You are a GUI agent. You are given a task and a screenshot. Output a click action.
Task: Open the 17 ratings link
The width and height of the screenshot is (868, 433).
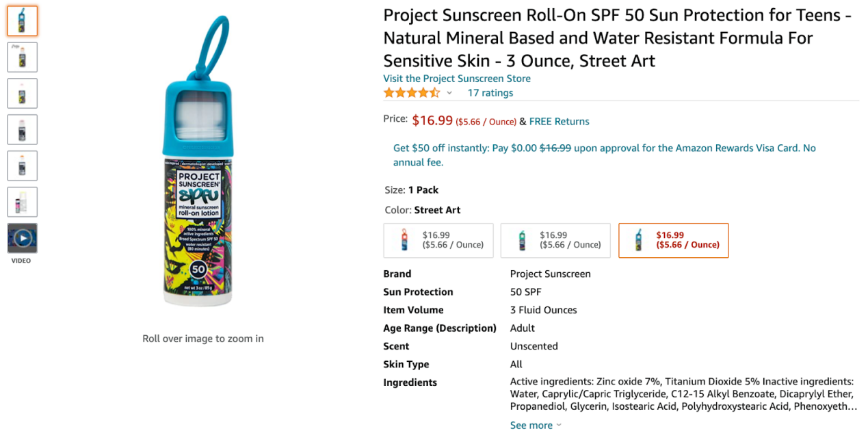pyautogui.click(x=490, y=93)
